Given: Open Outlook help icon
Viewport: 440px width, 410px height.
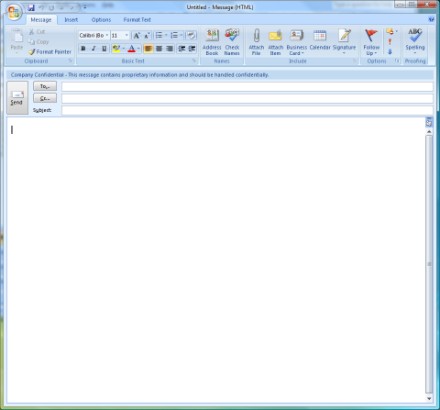Looking at the screenshot, I should click(x=431, y=20).
